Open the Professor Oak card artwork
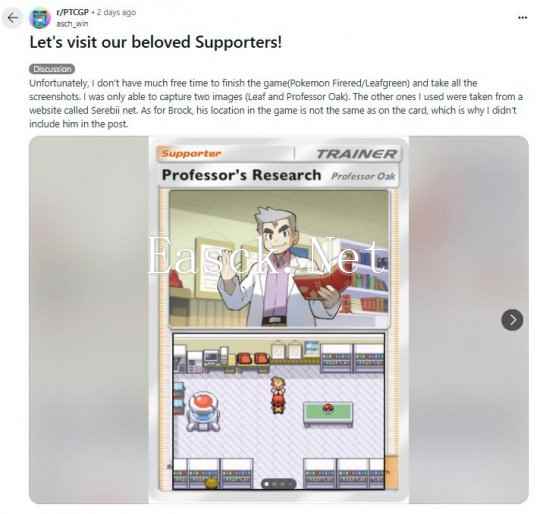The image size is (540, 514). [279, 258]
